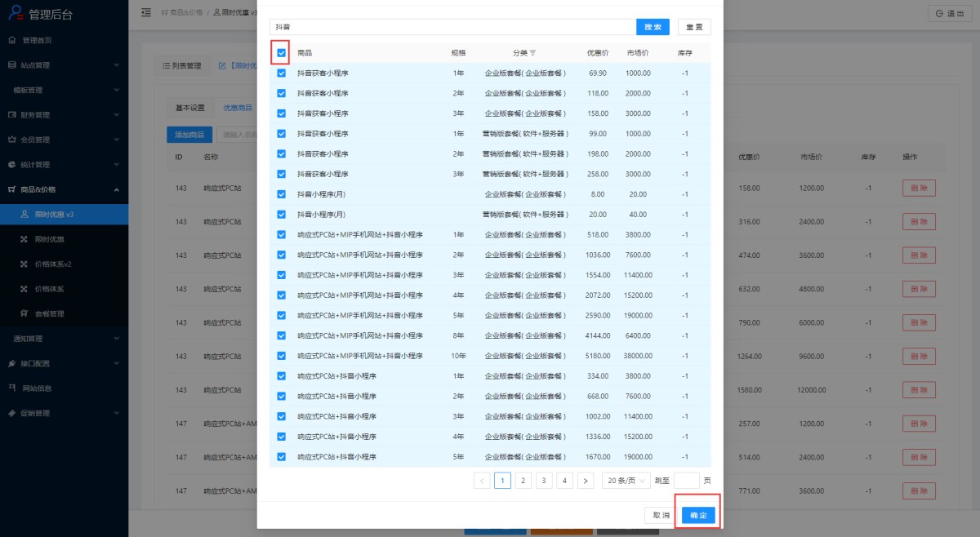Open 套餐管理 in the sidebar
The image size is (980, 537).
pos(48,313)
